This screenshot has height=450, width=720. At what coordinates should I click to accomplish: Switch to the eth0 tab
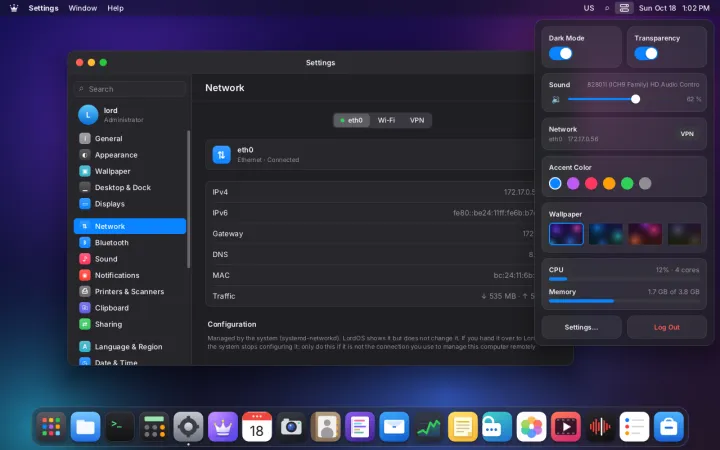[352, 120]
